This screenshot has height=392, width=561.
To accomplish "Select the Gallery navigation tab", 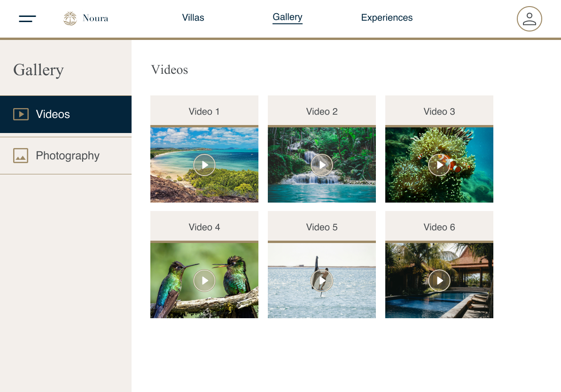I will 287,17.
